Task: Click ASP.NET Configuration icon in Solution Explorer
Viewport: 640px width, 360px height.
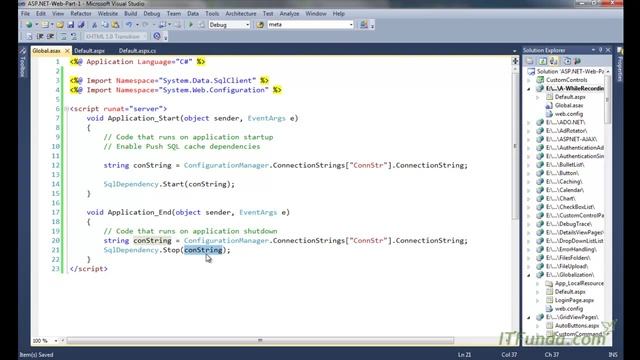Action: coord(577,61)
